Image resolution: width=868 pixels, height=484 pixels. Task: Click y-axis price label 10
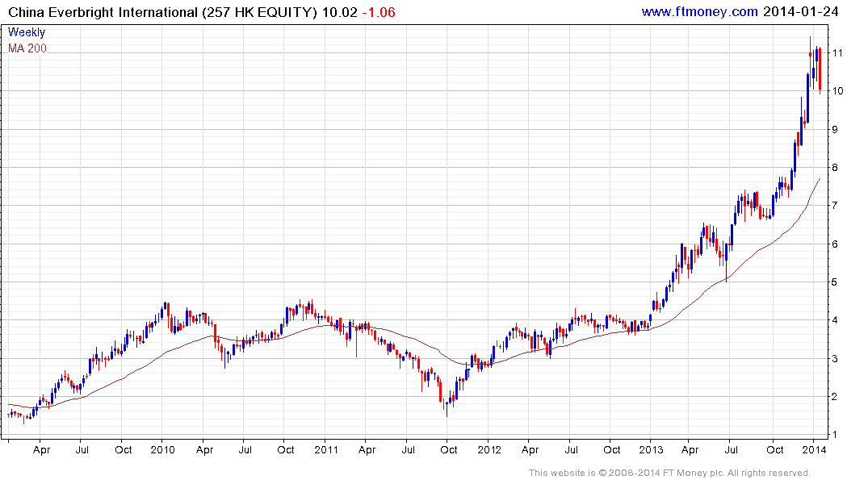pos(837,91)
